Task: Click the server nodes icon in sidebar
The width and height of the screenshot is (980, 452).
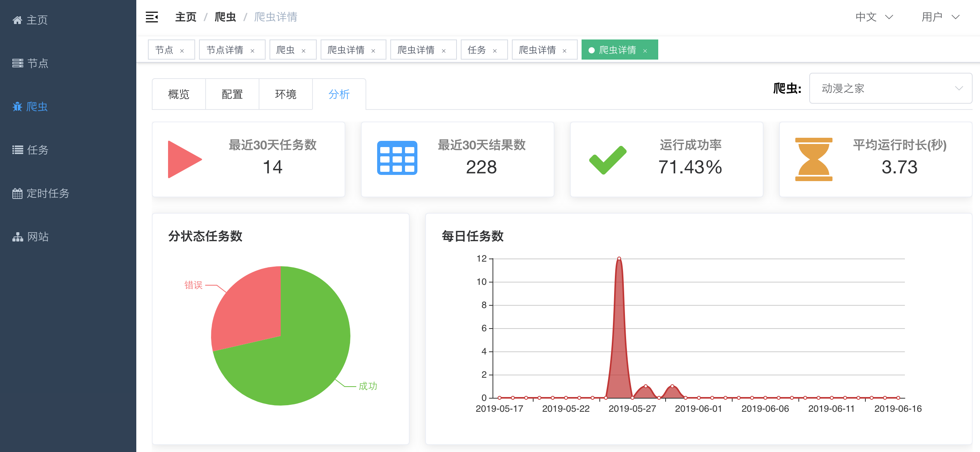Action: click(17, 63)
